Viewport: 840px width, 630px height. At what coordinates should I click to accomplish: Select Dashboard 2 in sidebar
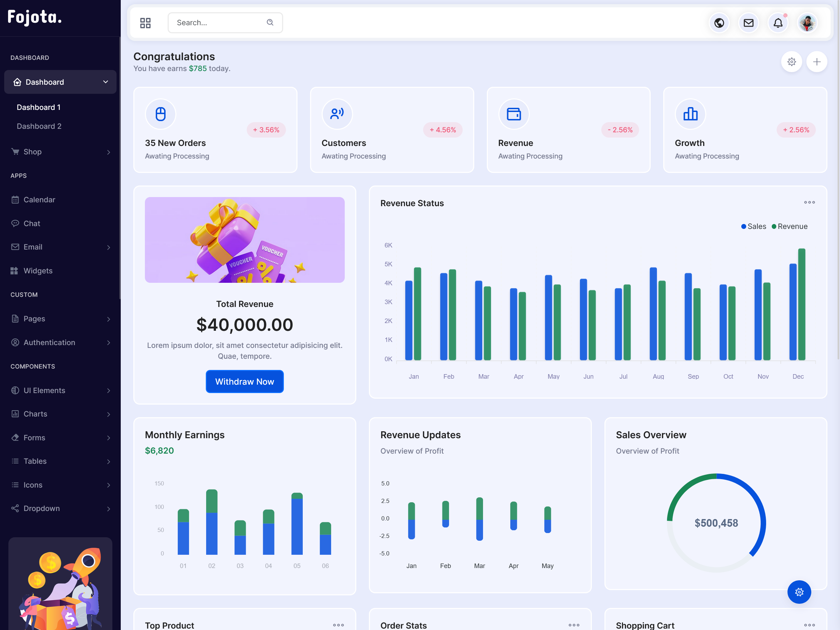[x=39, y=126]
